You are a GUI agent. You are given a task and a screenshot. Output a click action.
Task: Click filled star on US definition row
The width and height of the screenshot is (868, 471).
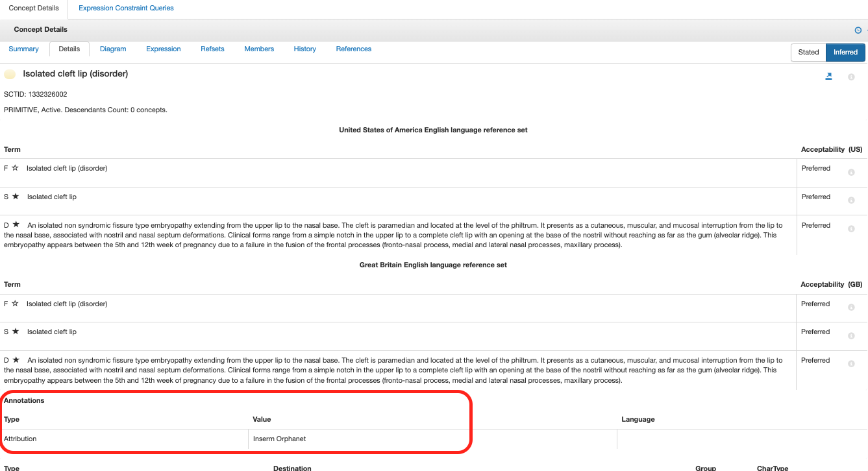(16, 224)
